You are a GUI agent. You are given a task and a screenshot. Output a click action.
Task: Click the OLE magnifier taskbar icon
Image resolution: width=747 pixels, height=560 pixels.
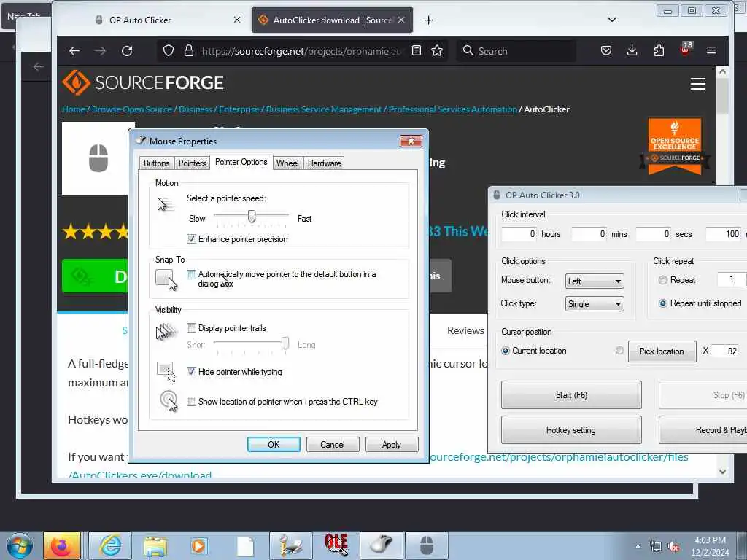click(336, 545)
